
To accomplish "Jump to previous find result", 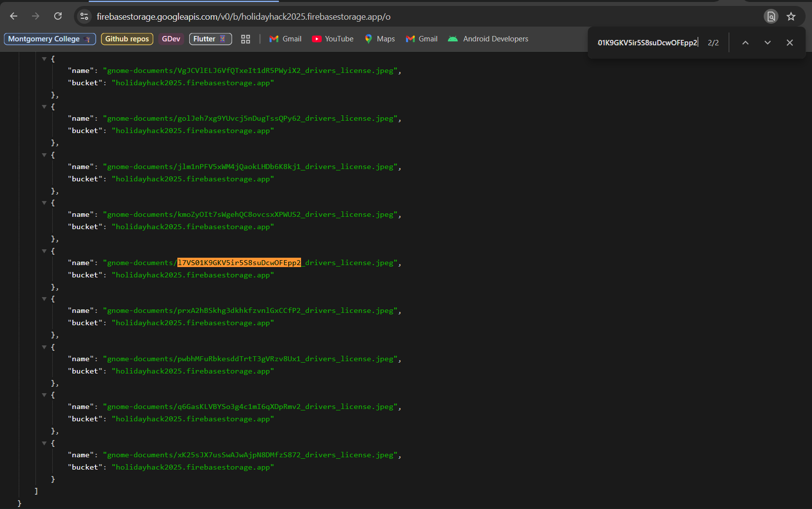I will 745,42.
